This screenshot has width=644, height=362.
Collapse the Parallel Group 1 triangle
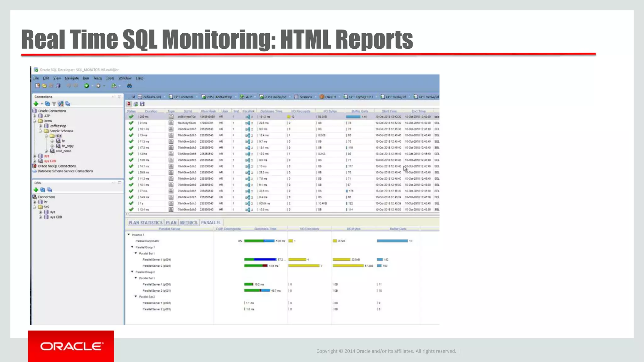pos(132,247)
